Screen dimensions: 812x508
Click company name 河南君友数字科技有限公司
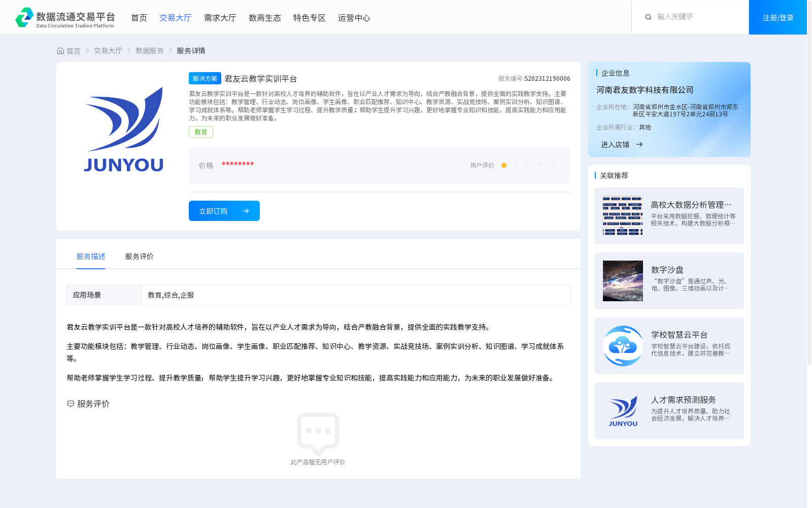[645, 90]
